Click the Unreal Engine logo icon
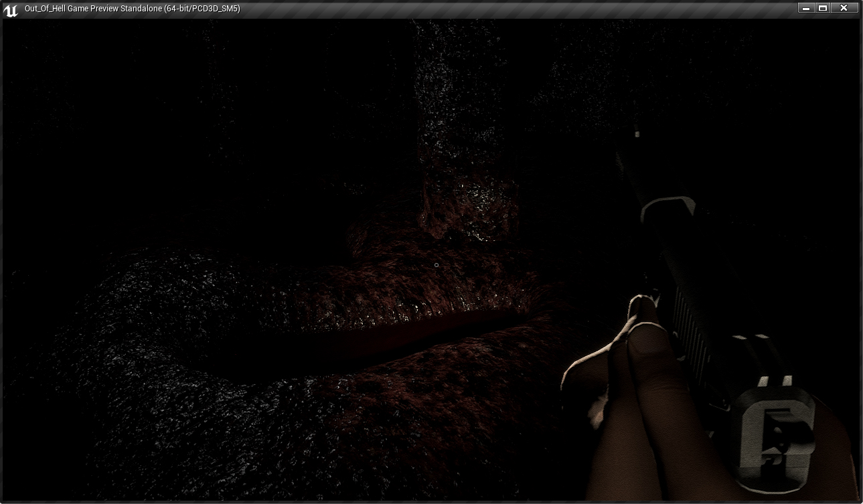The height and width of the screenshot is (504, 863). coord(11,9)
